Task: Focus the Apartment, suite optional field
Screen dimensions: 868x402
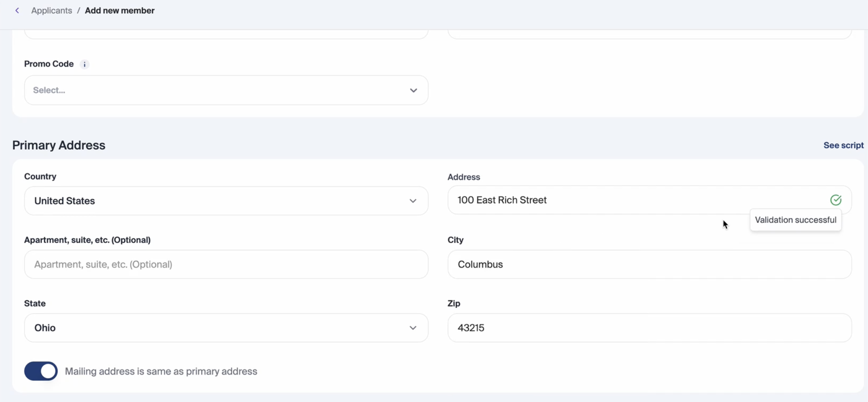Action: pyautogui.click(x=226, y=264)
